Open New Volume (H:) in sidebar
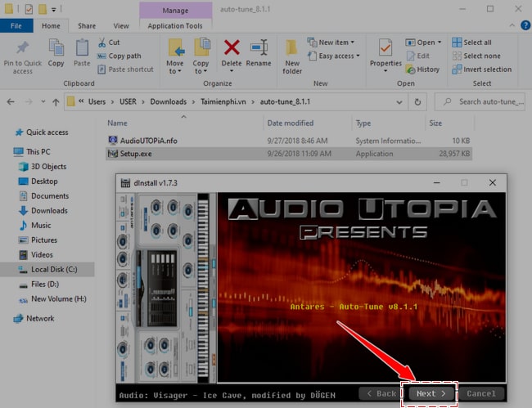Image resolution: width=532 pixels, height=408 pixels. [x=52, y=299]
